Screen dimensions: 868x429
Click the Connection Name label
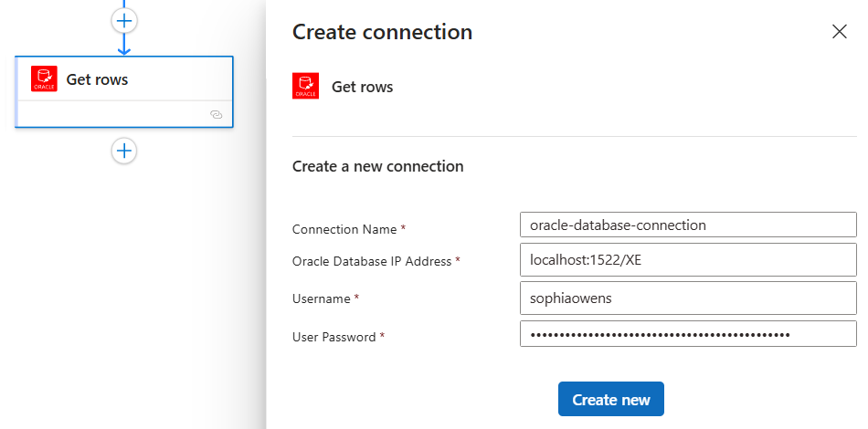coord(344,229)
